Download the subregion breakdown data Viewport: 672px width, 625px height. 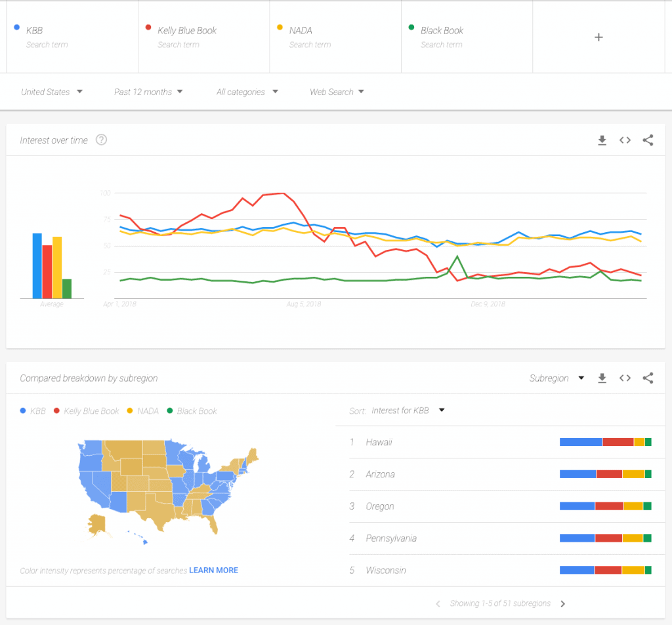click(602, 378)
